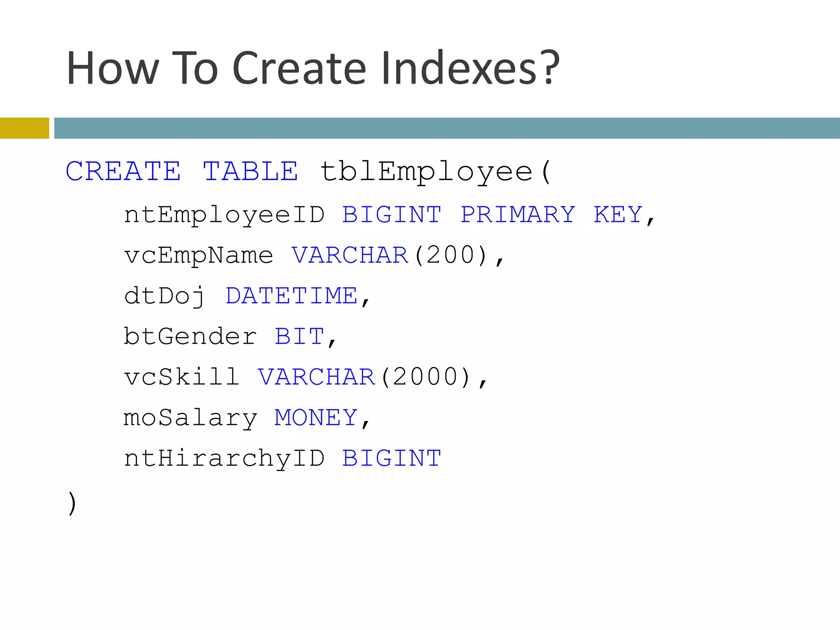Click the line 'moSalary MONEY,'
Viewport: 840px width, 630px height.
(x=247, y=418)
